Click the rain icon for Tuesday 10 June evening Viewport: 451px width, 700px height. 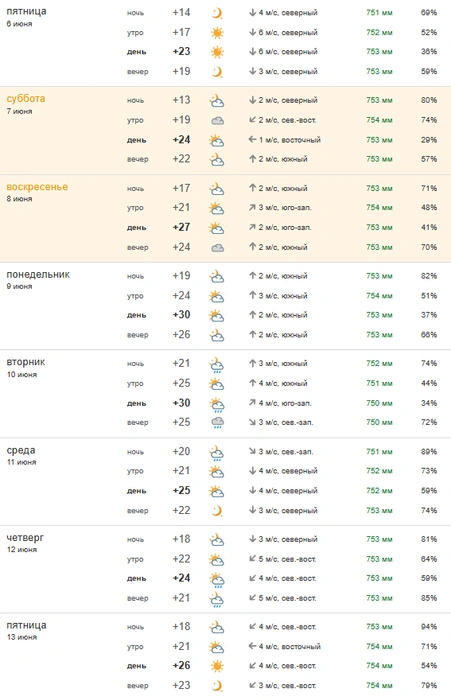point(217,423)
